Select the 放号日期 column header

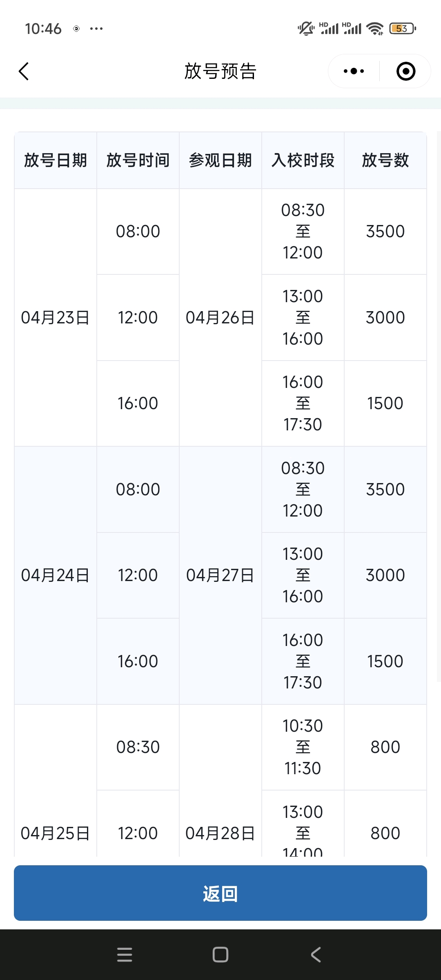click(x=56, y=160)
